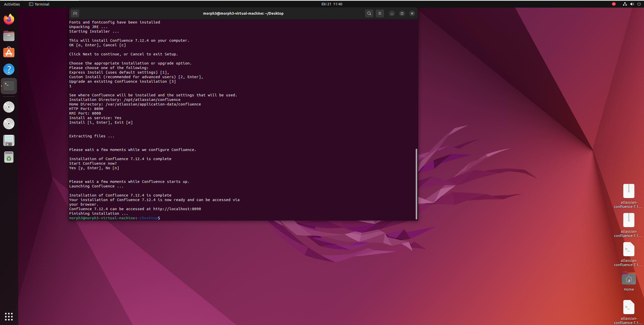Click the "Express Install" option line

pos(119,72)
